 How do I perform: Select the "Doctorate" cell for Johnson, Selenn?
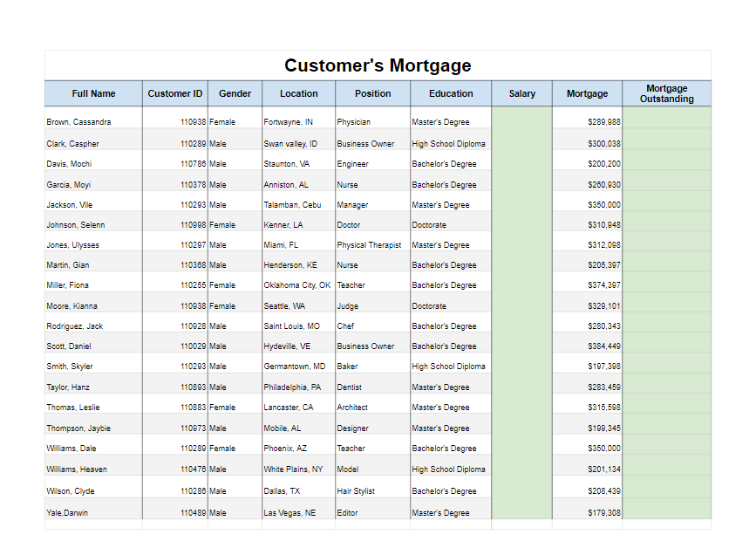429,225
